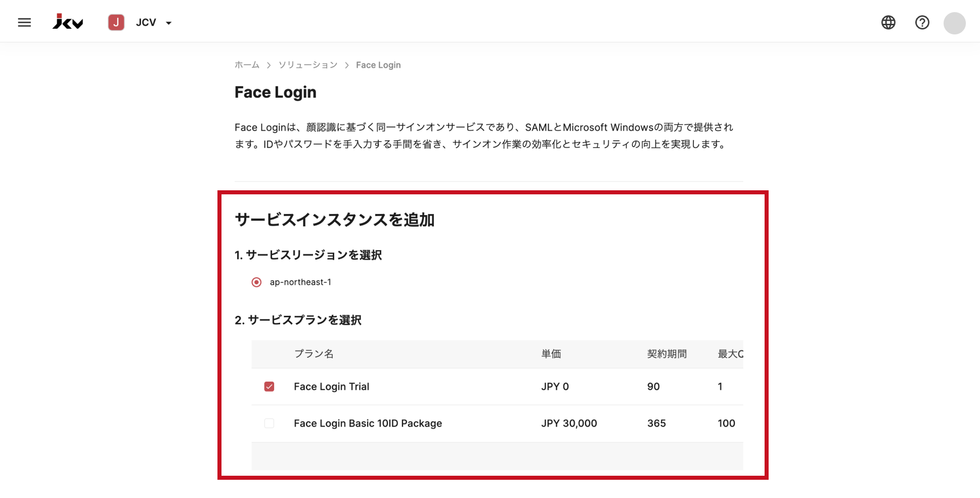Click the JCV logo
The width and height of the screenshot is (980, 498).
68,22
